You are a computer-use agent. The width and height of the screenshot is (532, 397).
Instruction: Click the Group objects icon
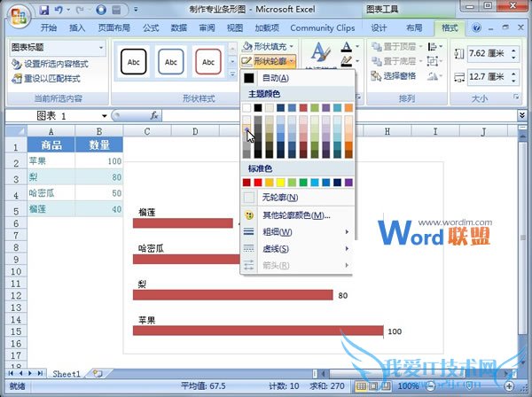point(433,61)
